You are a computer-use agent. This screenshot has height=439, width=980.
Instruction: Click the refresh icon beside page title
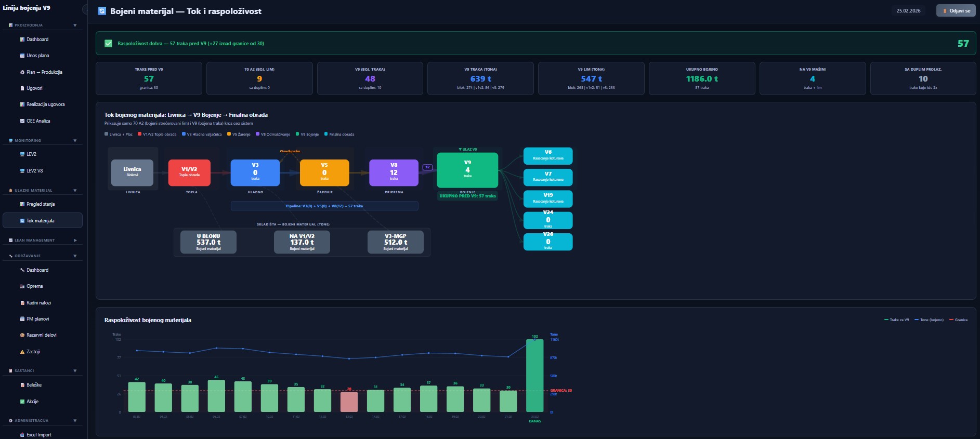(102, 11)
